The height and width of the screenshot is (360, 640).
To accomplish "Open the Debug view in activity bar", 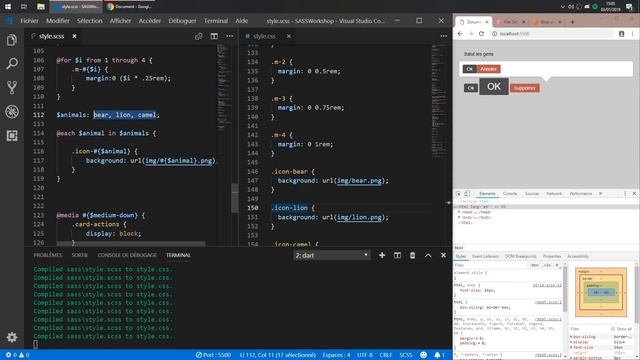I will 12,111.
